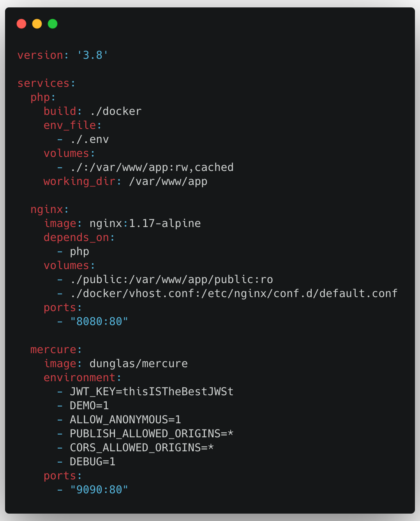Click the dunglas/mercure image value

(139, 364)
